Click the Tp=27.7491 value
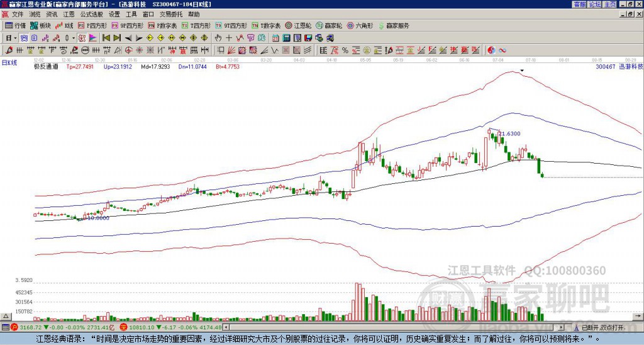Viewport: 644px width, 345px height. pyautogui.click(x=80, y=66)
